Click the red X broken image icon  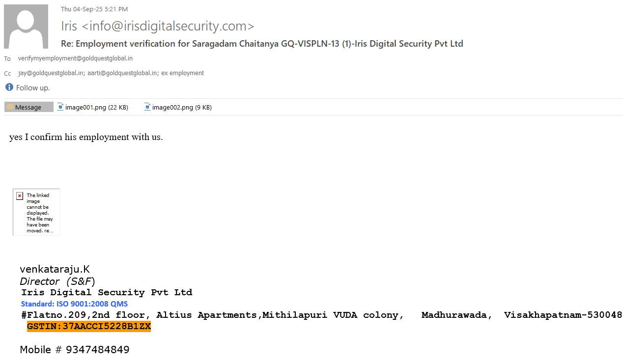tap(20, 196)
